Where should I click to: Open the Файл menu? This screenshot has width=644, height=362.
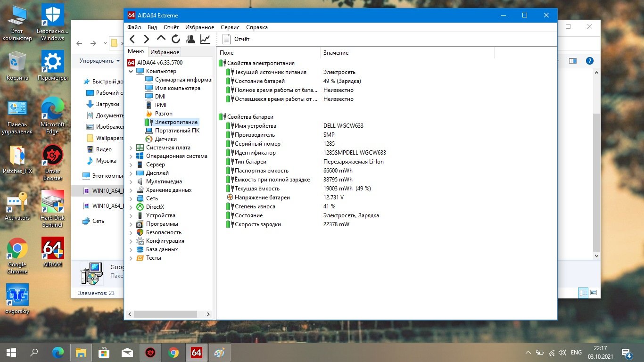[134, 27]
